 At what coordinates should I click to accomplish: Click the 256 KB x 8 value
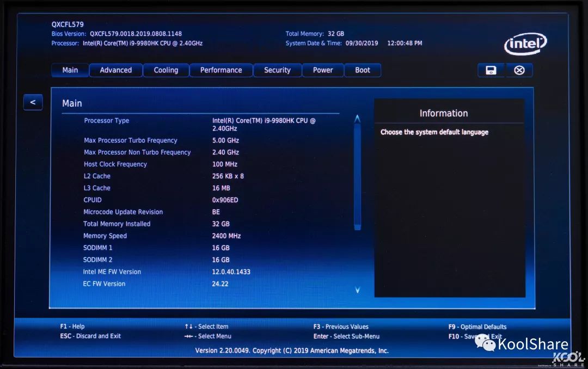click(228, 176)
